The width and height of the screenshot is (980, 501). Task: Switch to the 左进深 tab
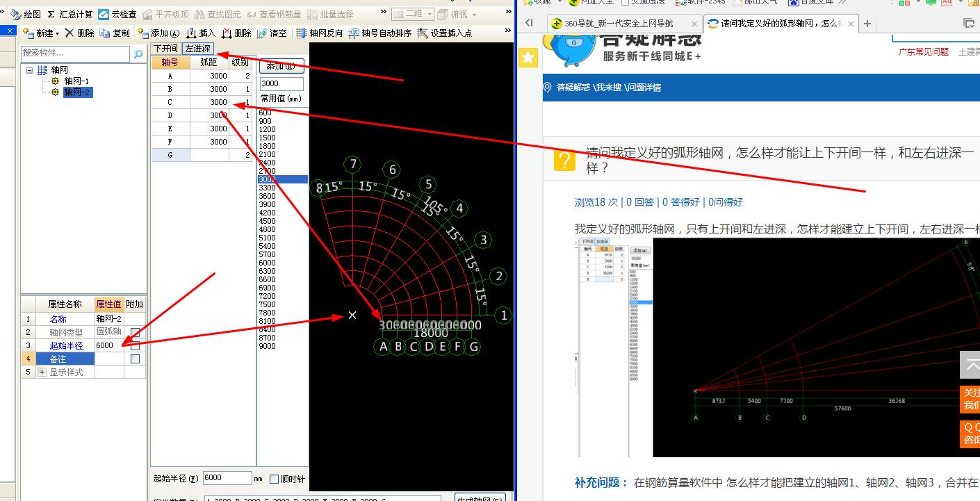(198, 49)
